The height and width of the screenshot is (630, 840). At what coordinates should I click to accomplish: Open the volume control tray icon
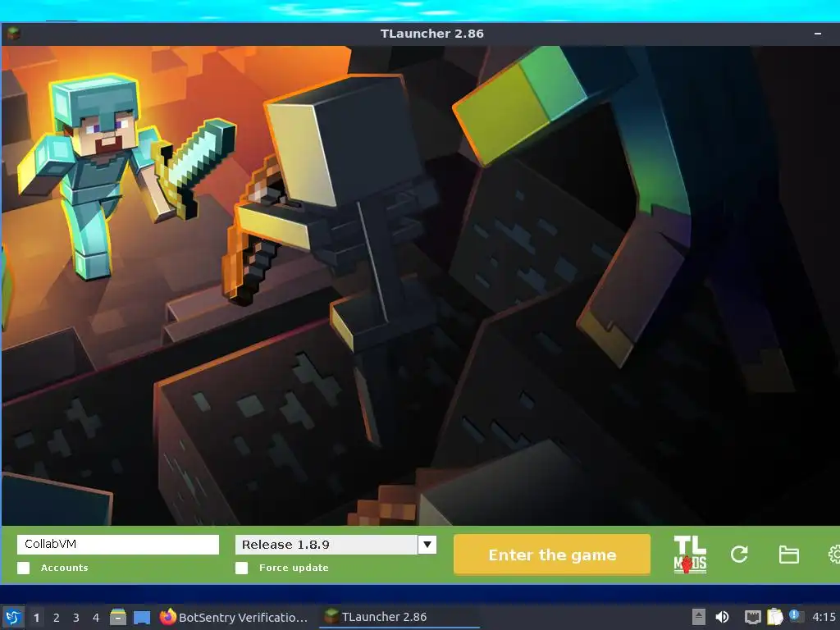(722, 617)
